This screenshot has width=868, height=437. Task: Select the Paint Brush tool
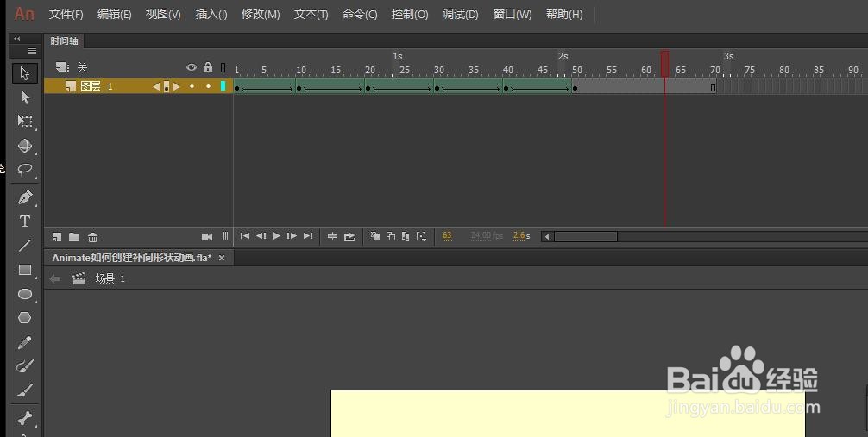[25, 366]
